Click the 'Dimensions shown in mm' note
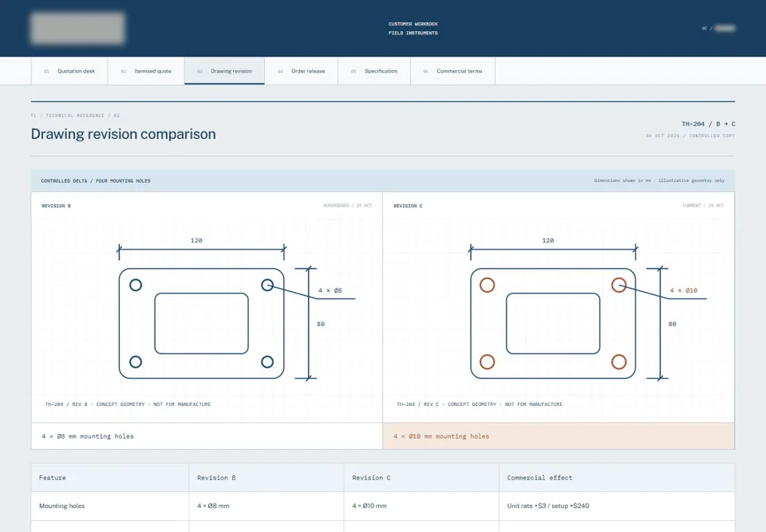 [659, 181]
